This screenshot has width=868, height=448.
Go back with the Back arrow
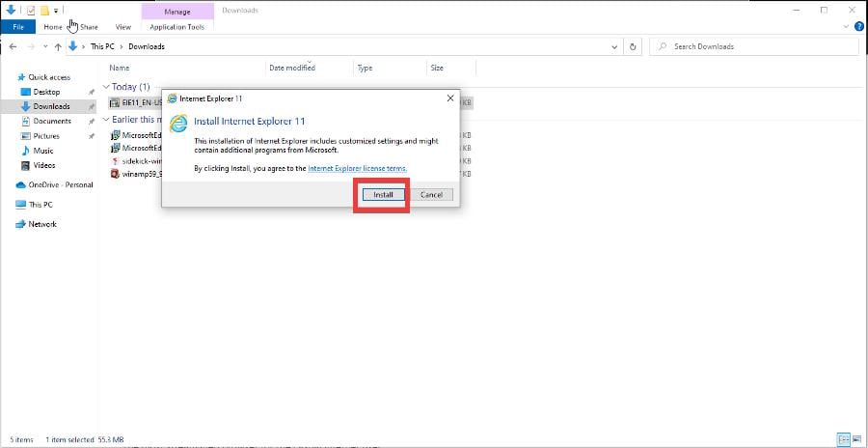click(13, 47)
